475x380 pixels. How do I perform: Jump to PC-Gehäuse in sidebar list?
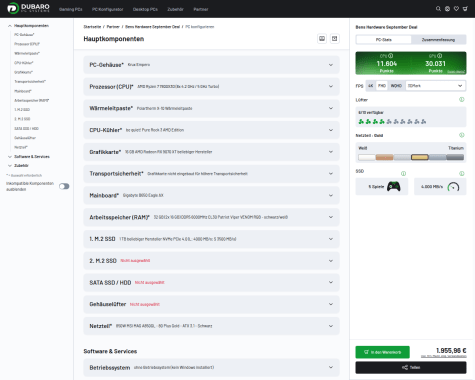(24, 34)
